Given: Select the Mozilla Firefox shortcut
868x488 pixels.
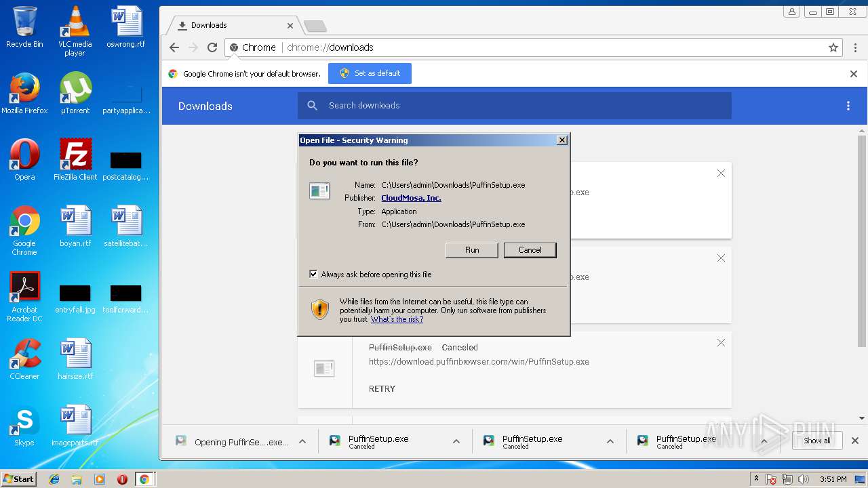Looking at the screenshot, I should point(24,94).
